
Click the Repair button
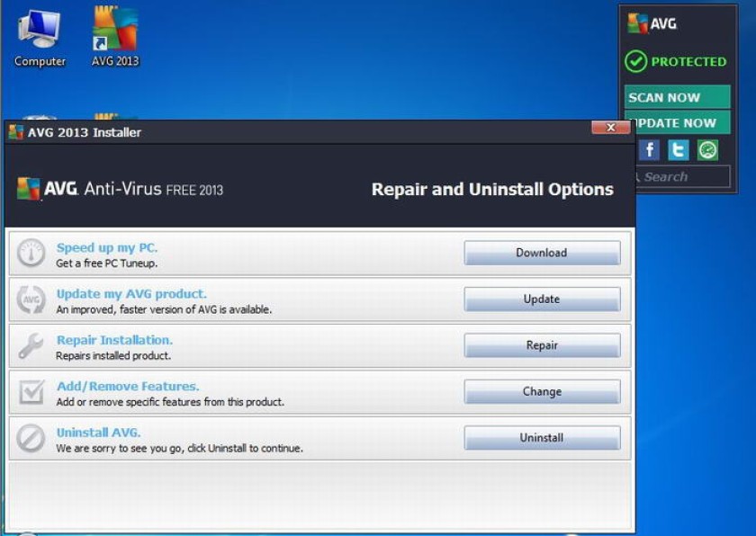pyautogui.click(x=542, y=345)
